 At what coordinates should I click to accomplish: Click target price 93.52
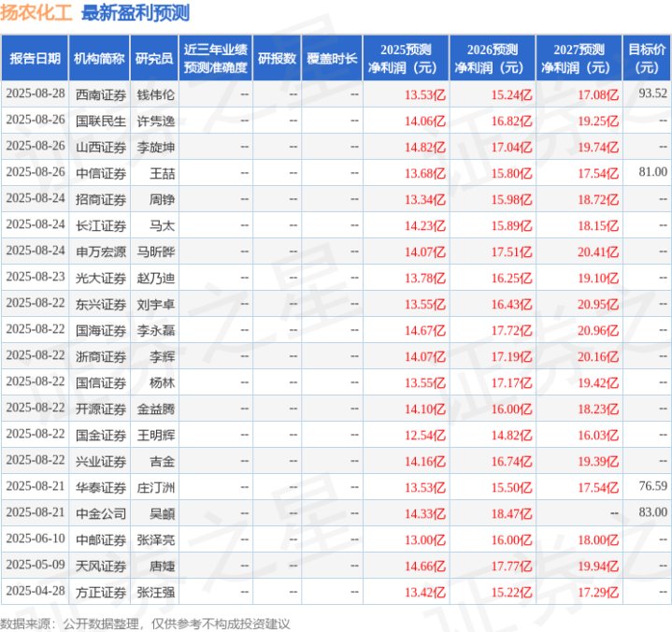pyautogui.click(x=652, y=93)
